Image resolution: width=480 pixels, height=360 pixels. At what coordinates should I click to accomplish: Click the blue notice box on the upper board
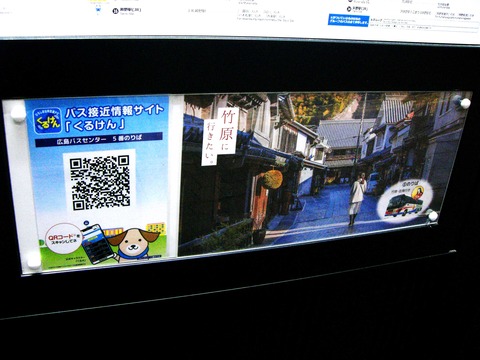pos(348,20)
